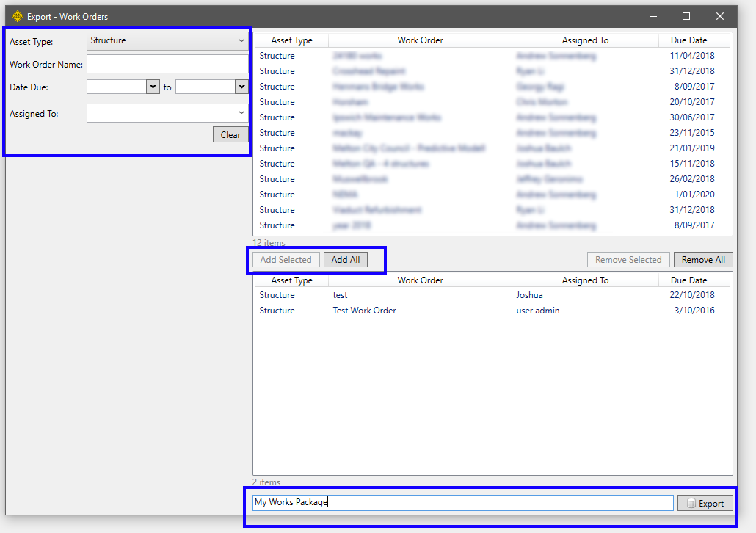The image size is (756, 533).
Task: Select the work order due 1/01/2020
Action: click(x=484, y=195)
